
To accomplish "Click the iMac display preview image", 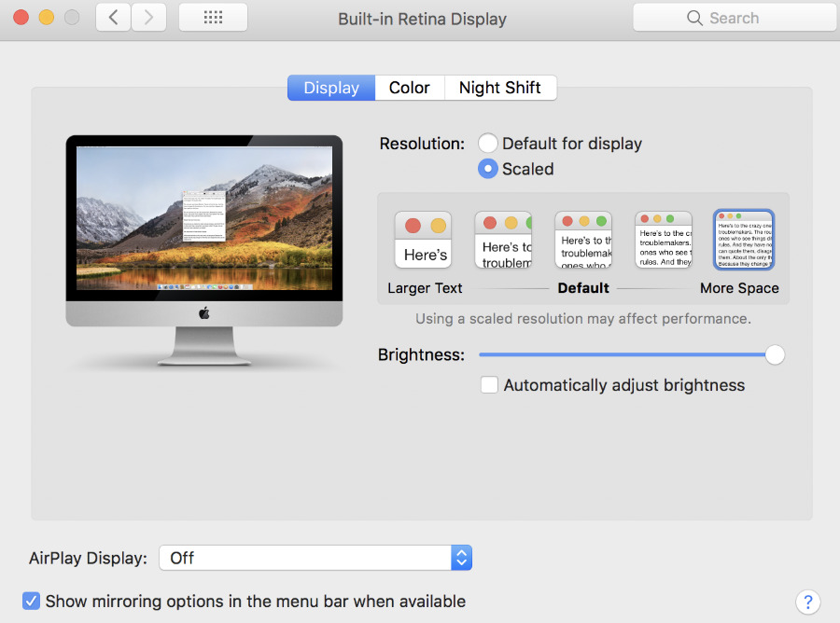I will tap(204, 250).
